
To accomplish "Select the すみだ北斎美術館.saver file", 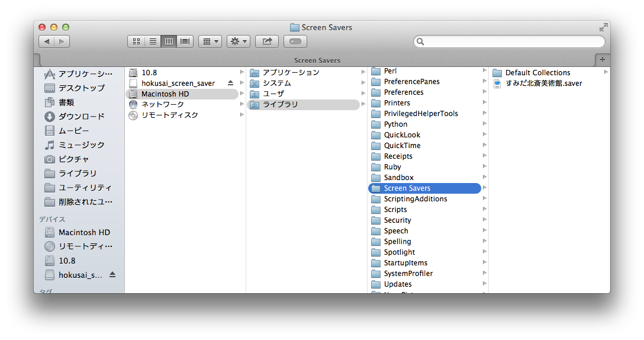I will 543,84.
